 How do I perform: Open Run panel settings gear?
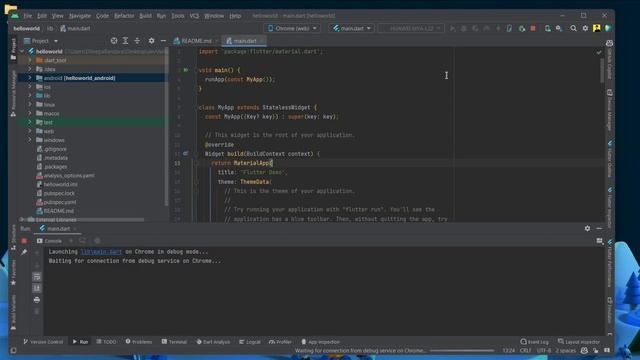click(587, 229)
